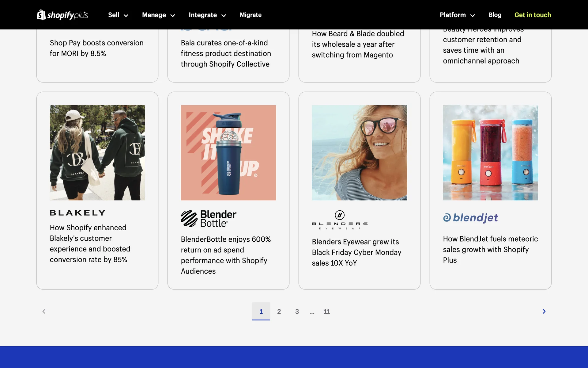Expand the Sell dropdown menu

click(x=118, y=15)
